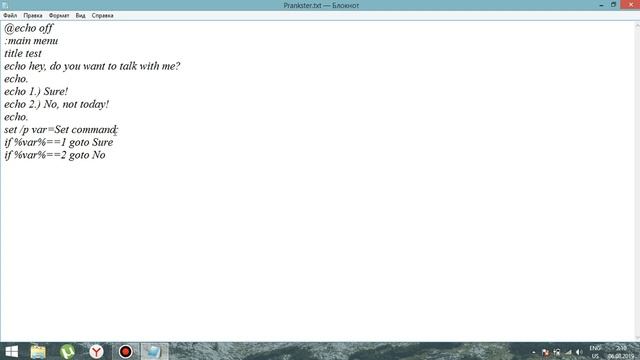Click the network signal tray icon
640x360 pixels.
(x=568, y=352)
